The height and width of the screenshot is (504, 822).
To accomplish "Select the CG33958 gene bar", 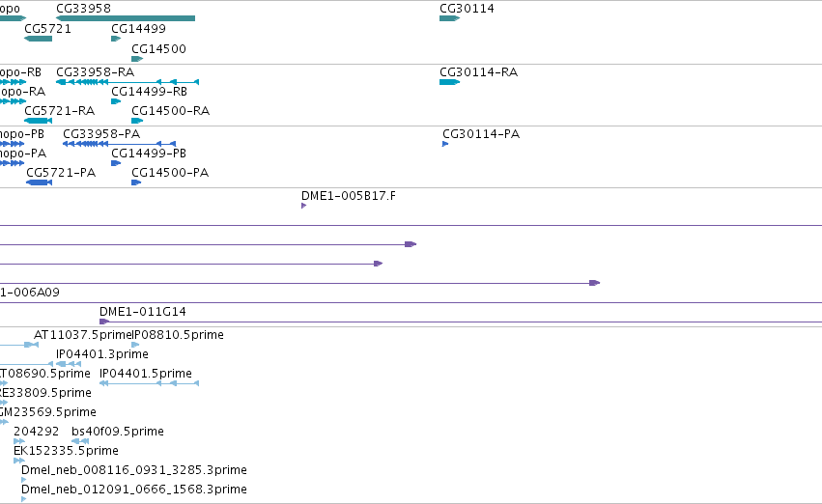I will coord(126,18).
